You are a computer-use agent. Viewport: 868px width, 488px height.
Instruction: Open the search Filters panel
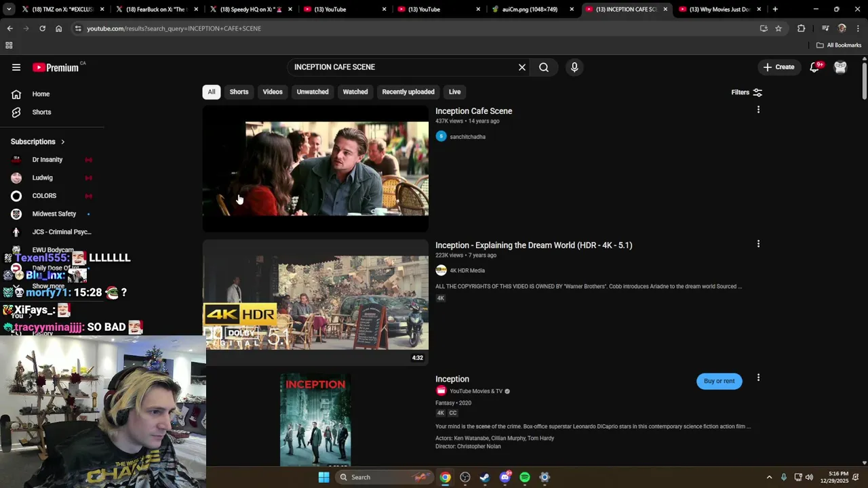click(747, 92)
